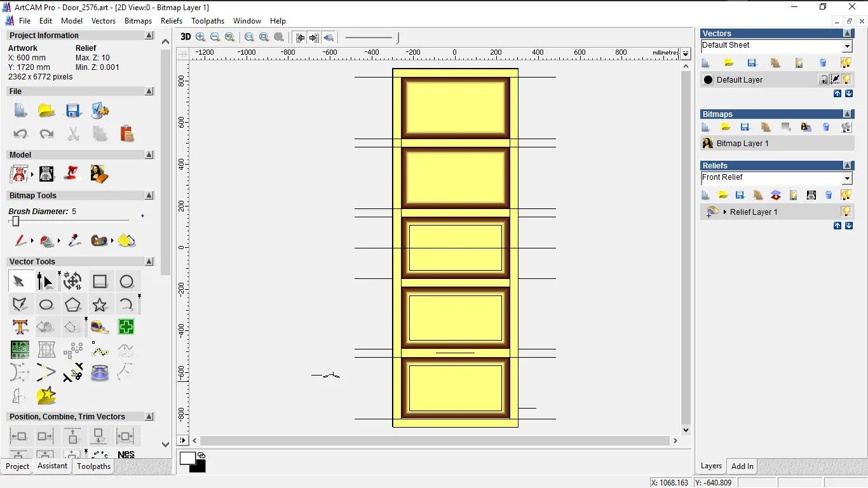
Task: Click the Save file icon in File section
Action: pos(73,111)
